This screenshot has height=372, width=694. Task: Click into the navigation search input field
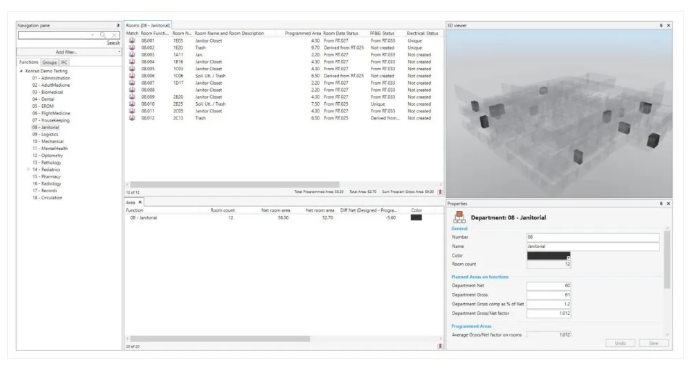pos(54,35)
